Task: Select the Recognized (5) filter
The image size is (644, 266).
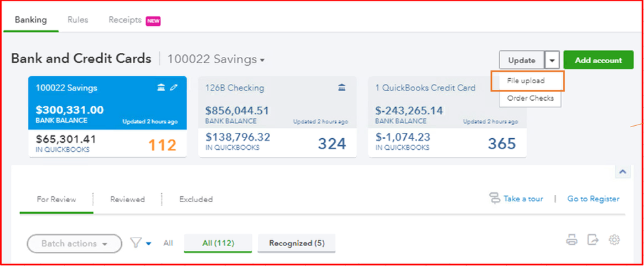Action: (x=296, y=243)
